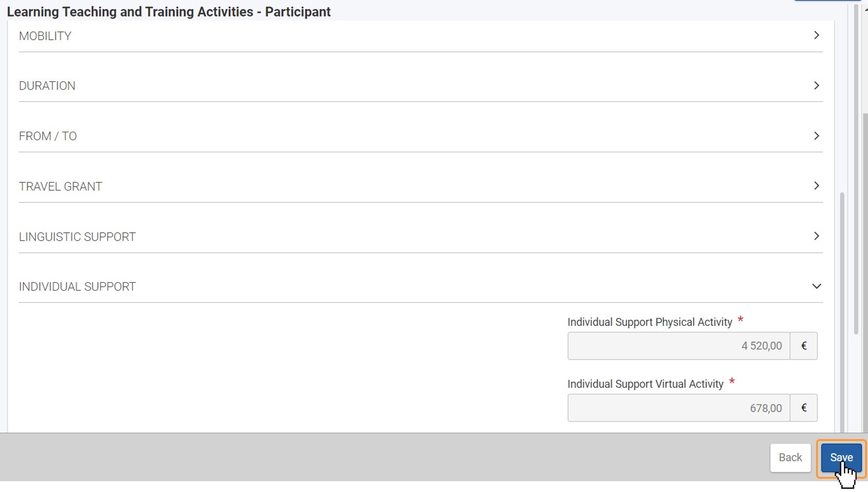This screenshot has width=868, height=492.
Task: Click the INDIVIDUAL SUPPORT section header
Action: point(421,287)
